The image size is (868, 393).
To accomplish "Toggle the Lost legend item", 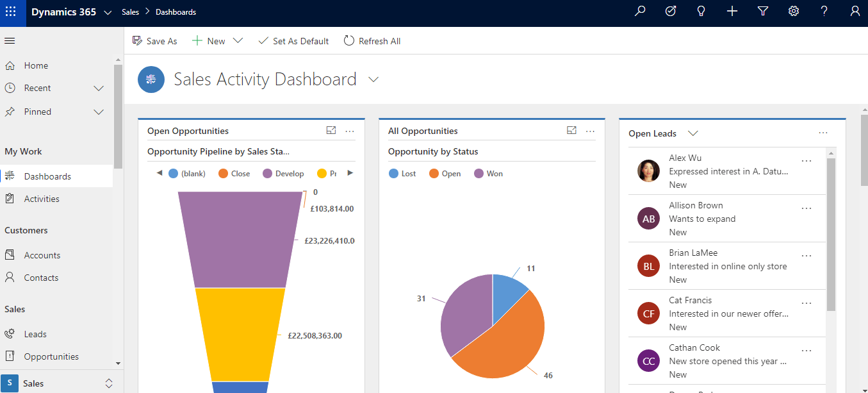I will pyautogui.click(x=402, y=174).
